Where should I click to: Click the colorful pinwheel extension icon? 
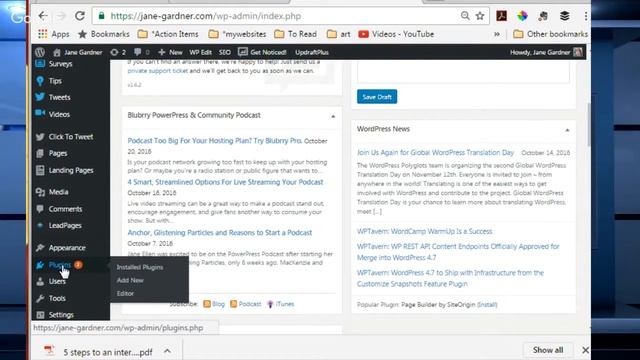(522, 16)
